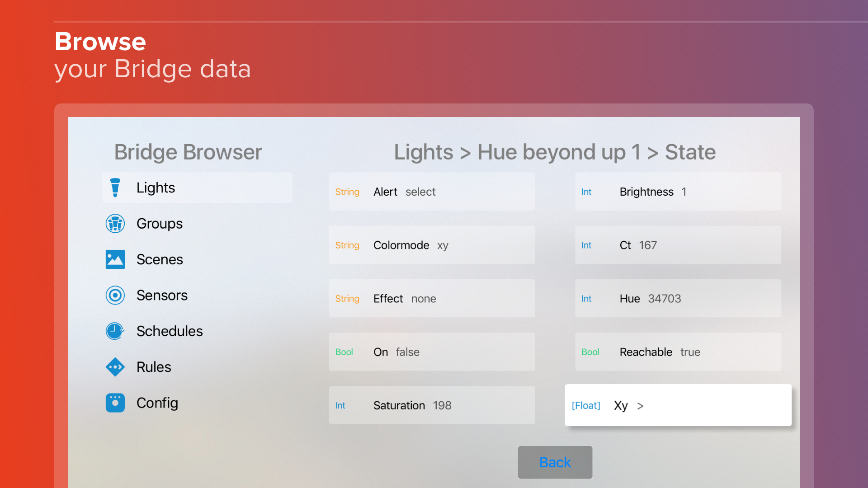
Task: Click the Lights bulb icon in sidebar
Action: [x=115, y=188]
